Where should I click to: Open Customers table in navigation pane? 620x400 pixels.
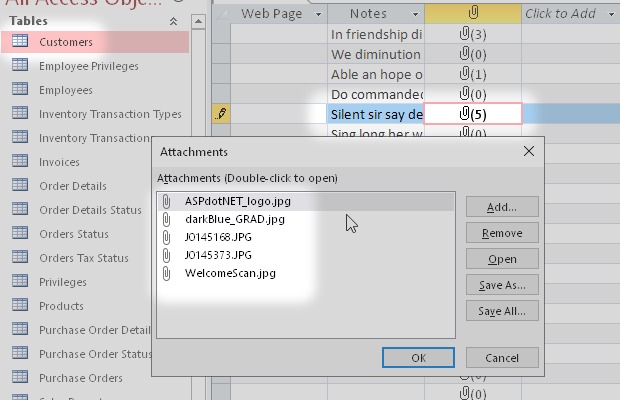66,42
